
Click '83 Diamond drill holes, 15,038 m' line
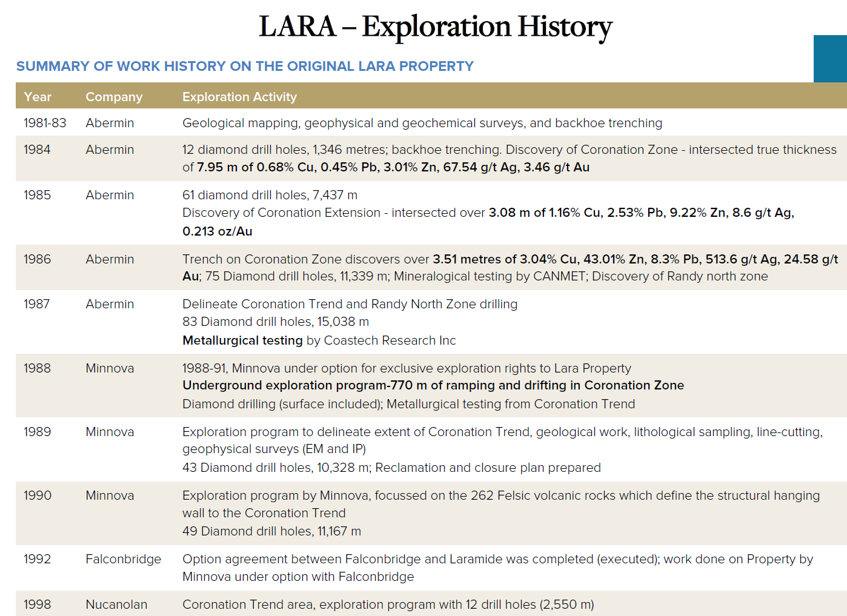[x=276, y=322]
